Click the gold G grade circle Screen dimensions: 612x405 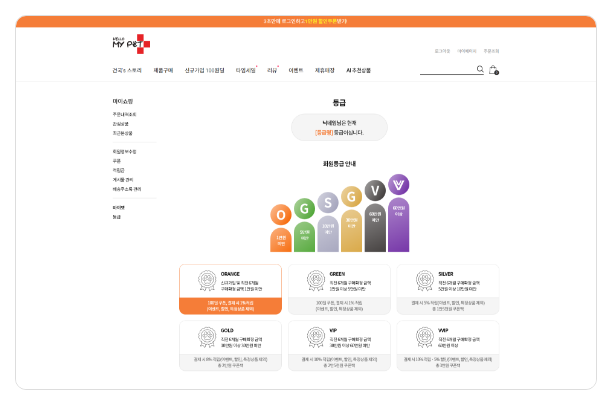coord(351,195)
